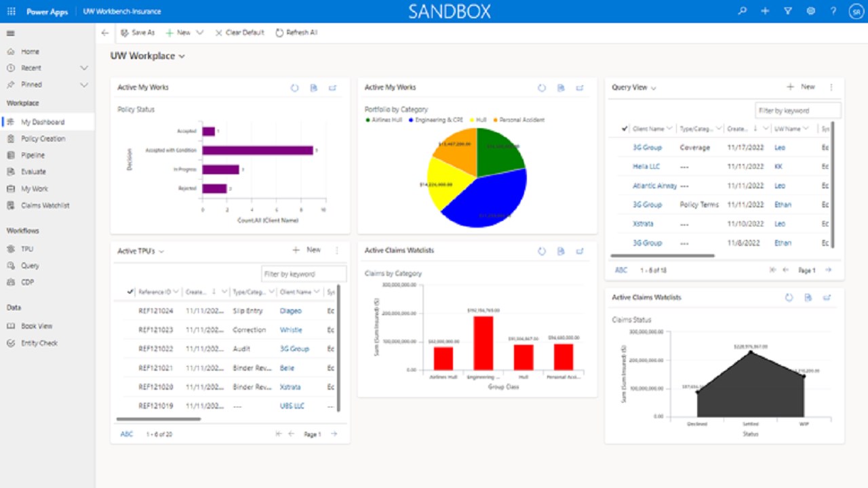Go back using the left arrow
Screen dimensions: 868x488
105,33
